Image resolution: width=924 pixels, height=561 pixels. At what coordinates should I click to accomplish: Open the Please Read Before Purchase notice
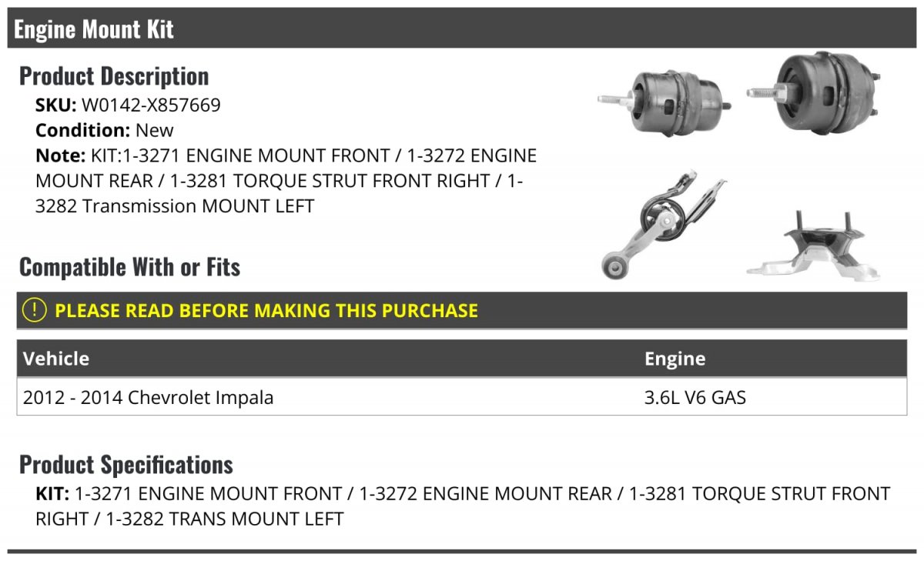266,311
